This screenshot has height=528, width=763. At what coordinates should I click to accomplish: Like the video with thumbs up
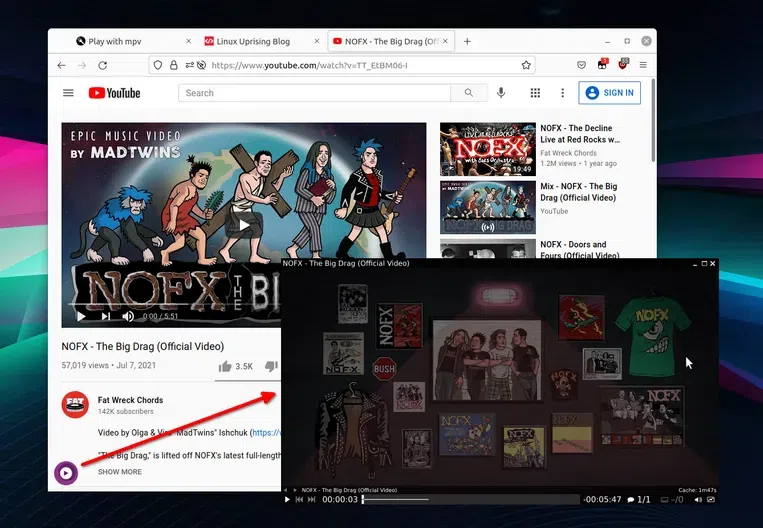(x=225, y=366)
